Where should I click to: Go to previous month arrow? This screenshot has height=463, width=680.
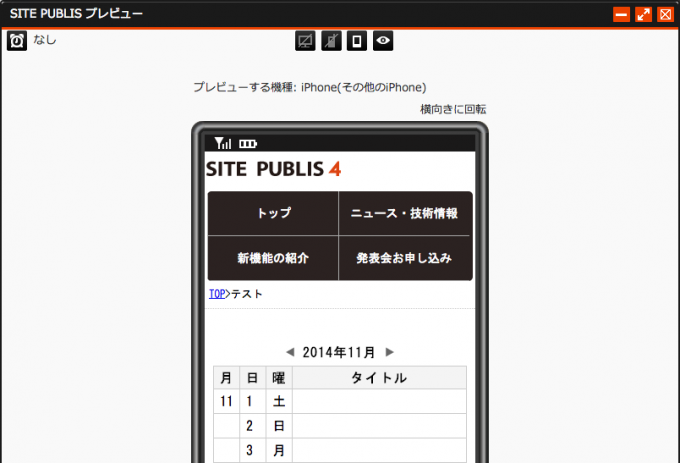(290, 352)
